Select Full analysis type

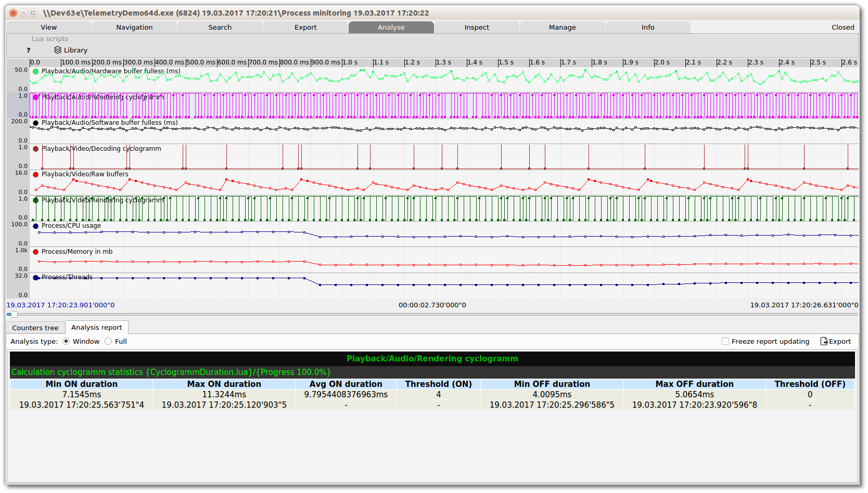(x=108, y=342)
